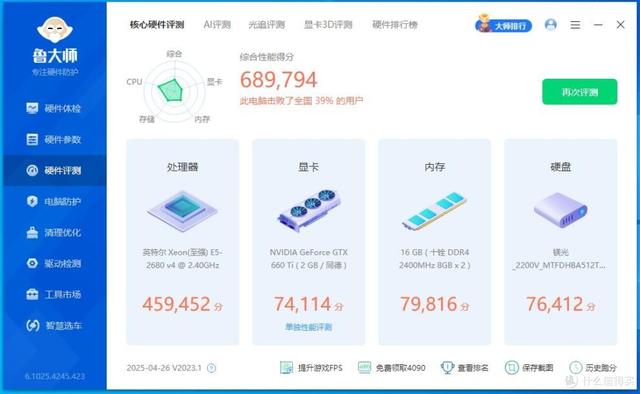
Task: Open the 显卡3D评测 tab
Action: (328, 24)
